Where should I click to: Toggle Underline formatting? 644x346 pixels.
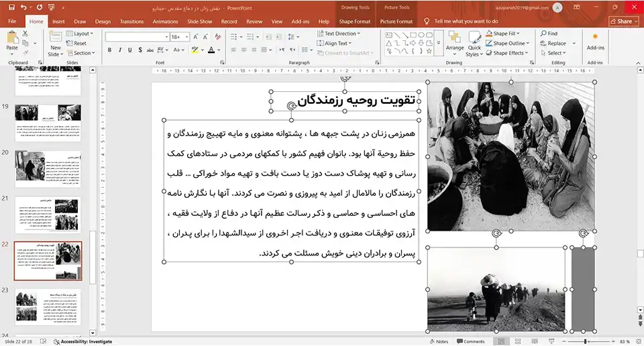[x=129, y=50]
